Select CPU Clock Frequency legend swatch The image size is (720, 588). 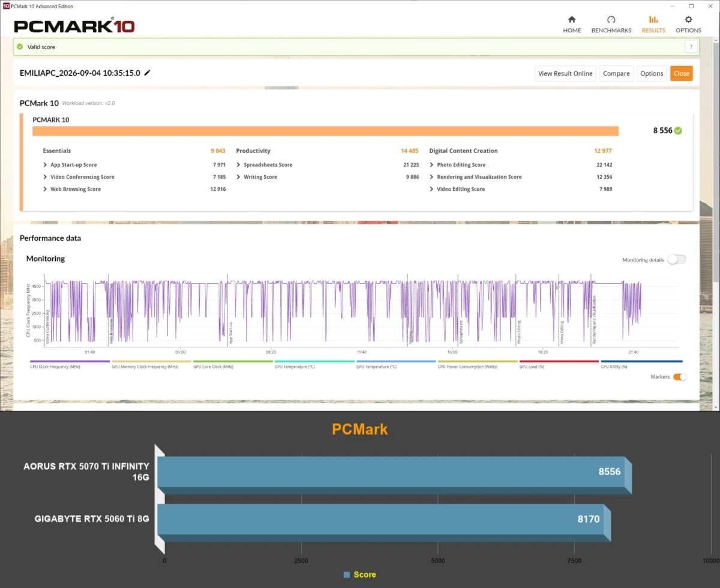point(70,361)
